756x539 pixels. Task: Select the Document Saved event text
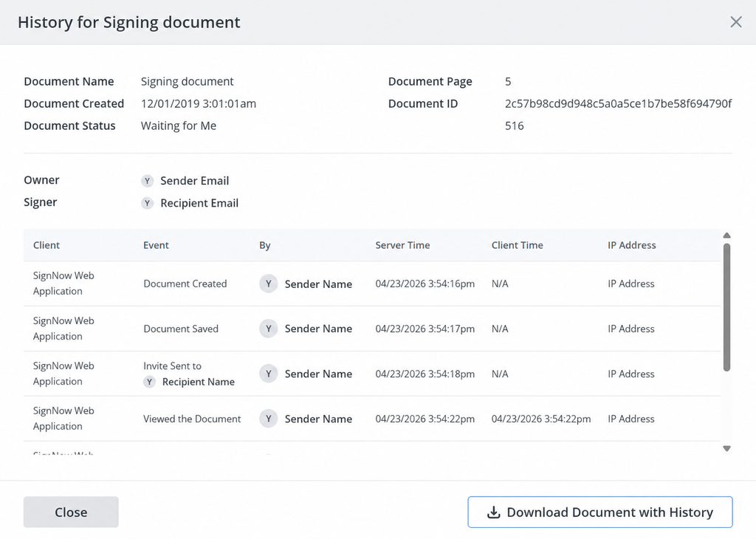[x=181, y=329]
